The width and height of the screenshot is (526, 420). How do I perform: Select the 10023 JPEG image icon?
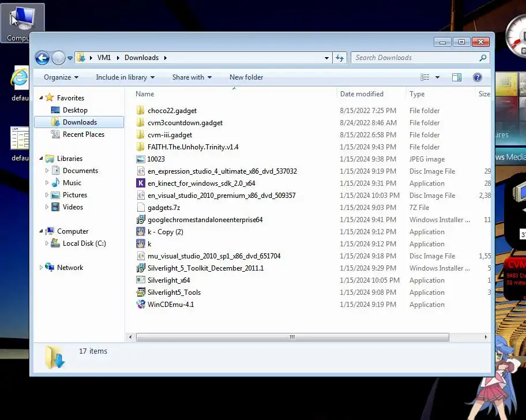tap(141, 159)
